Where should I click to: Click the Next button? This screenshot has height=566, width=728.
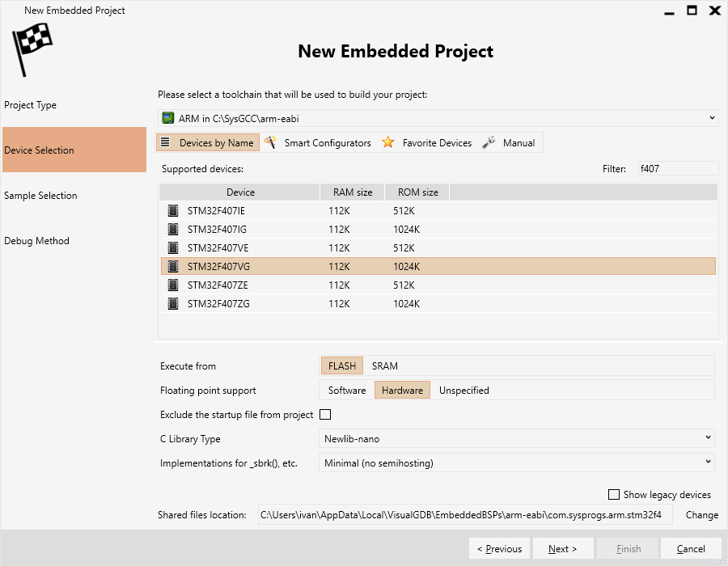point(563,549)
